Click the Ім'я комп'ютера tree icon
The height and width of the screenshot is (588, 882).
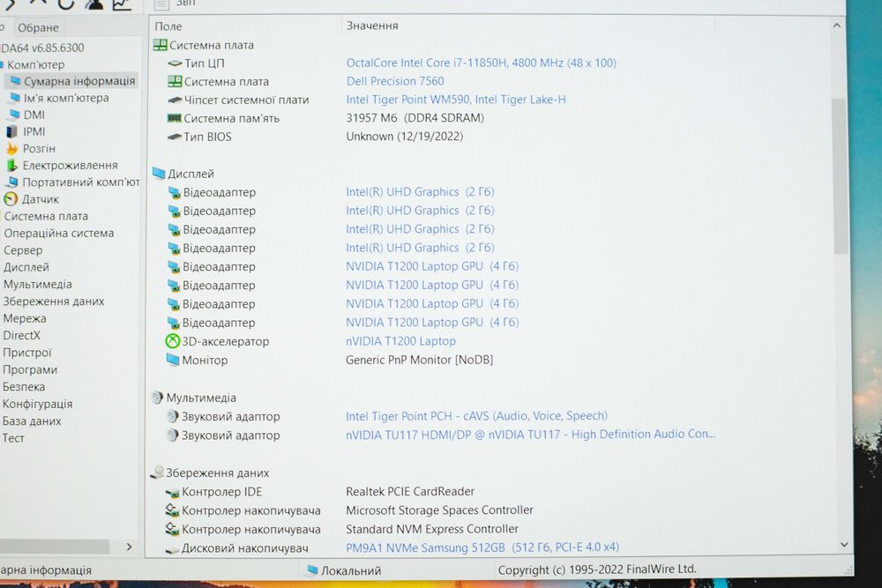tap(15, 98)
